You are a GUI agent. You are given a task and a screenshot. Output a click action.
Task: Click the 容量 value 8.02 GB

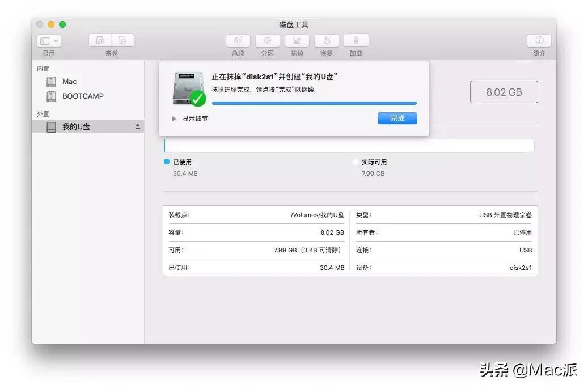pos(332,232)
